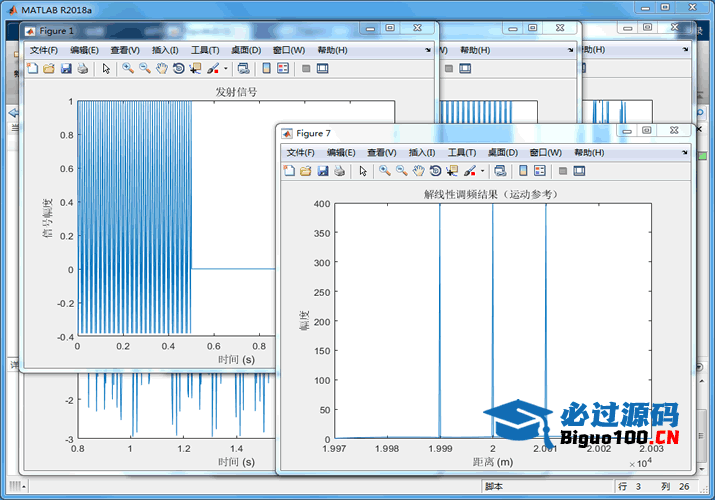Click Save Figure icon in Figure 7
The width and height of the screenshot is (715, 500).
323,171
